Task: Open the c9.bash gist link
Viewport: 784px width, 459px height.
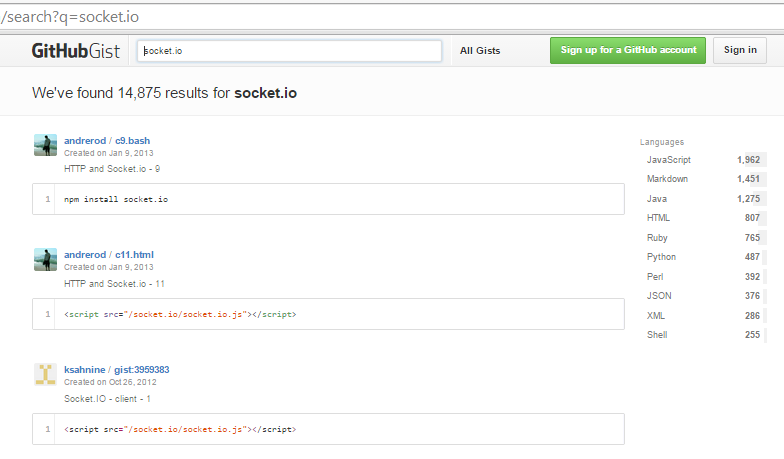Action: (132, 140)
